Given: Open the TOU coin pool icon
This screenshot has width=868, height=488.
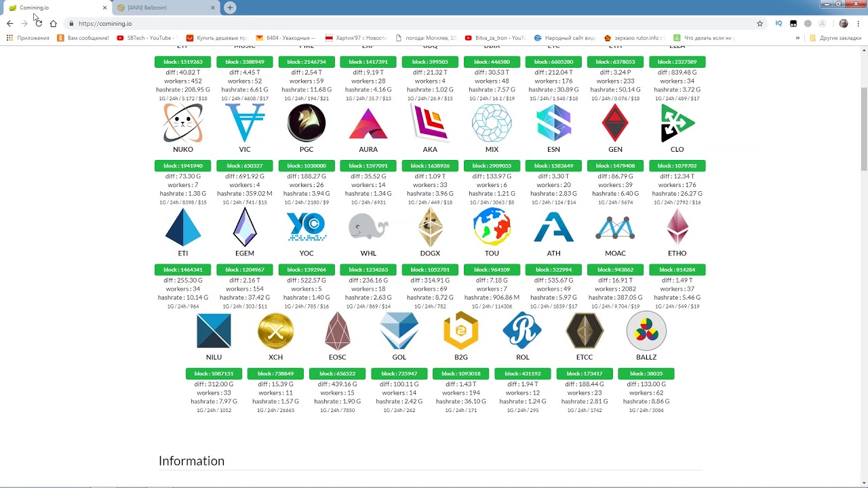Looking at the screenshot, I should 492,227.
